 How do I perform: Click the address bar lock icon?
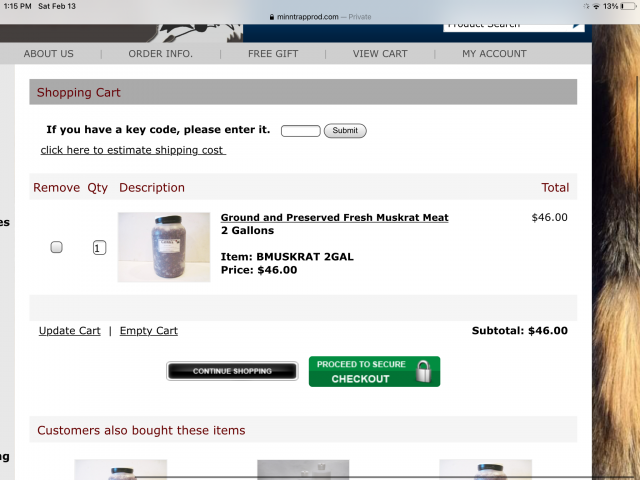(272, 17)
